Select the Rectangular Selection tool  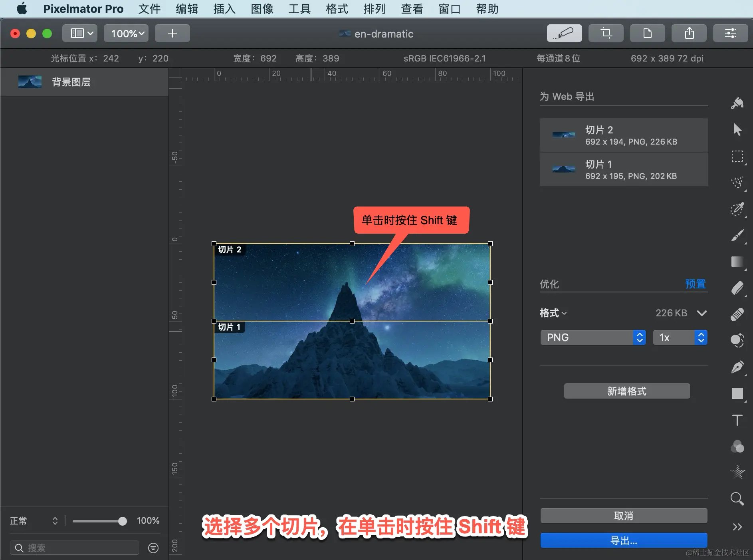pos(737,156)
